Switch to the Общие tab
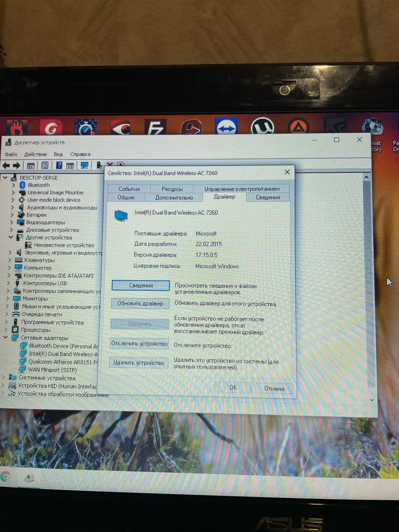Screen dimensions: 399x532 click(126, 197)
